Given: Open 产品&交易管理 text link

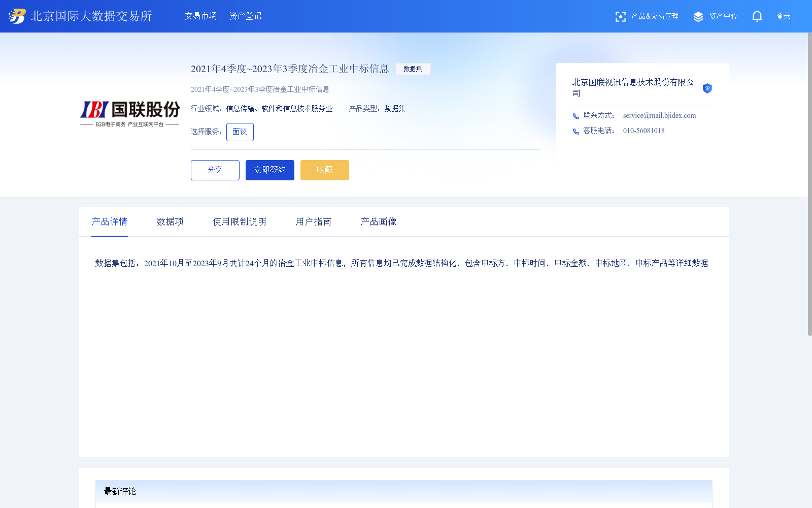Looking at the screenshot, I should [655, 16].
